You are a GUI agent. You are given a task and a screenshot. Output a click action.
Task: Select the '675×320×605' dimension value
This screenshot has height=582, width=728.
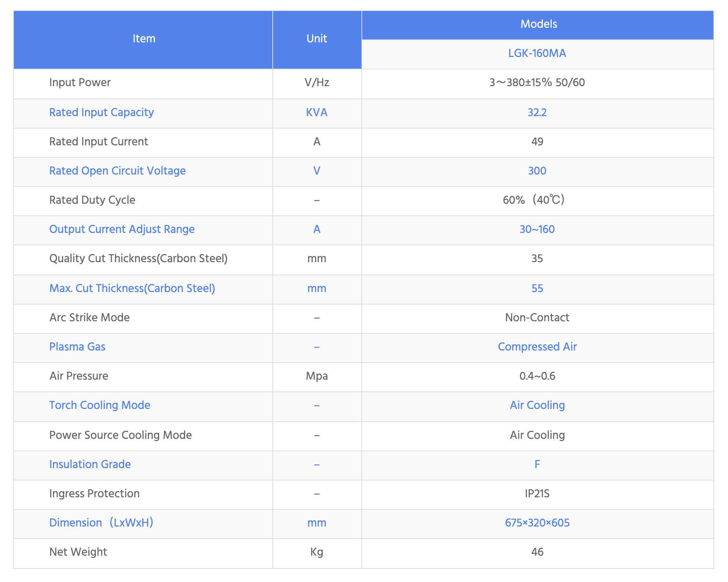(x=537, y=523)
